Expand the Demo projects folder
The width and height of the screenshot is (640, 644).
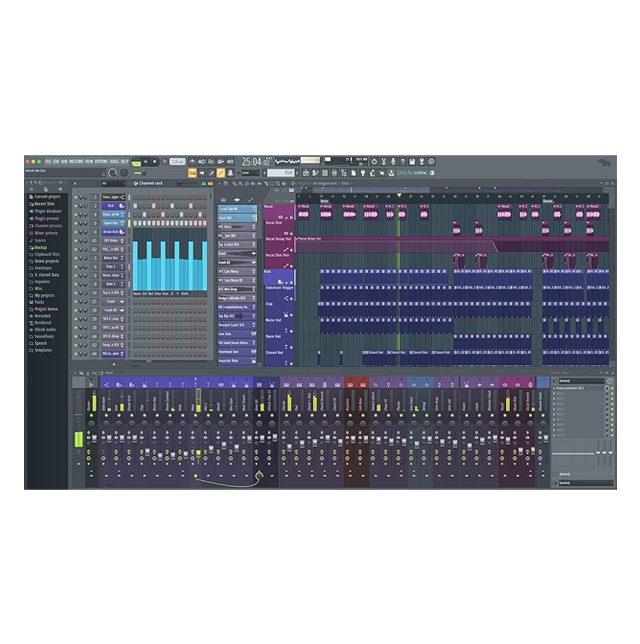tap(44, 261)
